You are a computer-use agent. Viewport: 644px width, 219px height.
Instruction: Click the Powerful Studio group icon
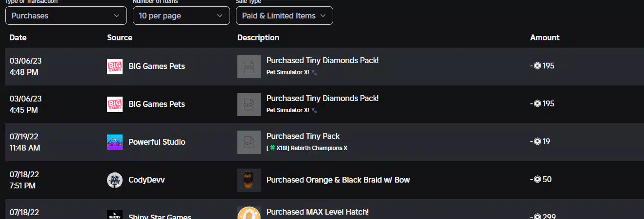point(115,142)
